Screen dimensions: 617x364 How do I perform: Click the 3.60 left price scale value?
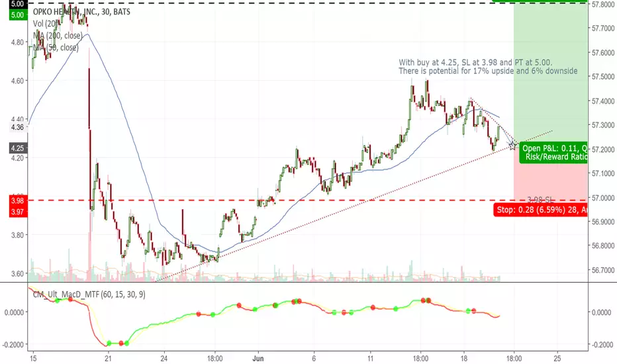[17, 274]
